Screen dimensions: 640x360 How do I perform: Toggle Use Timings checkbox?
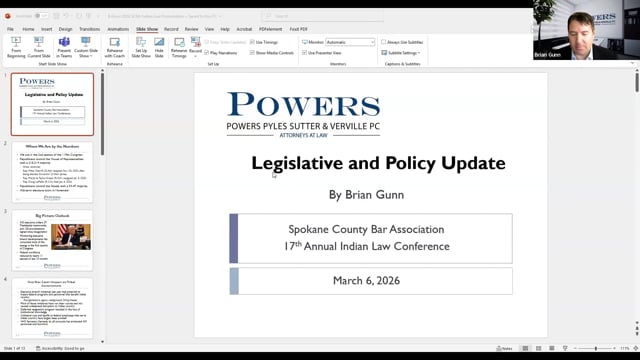point(252,42)
